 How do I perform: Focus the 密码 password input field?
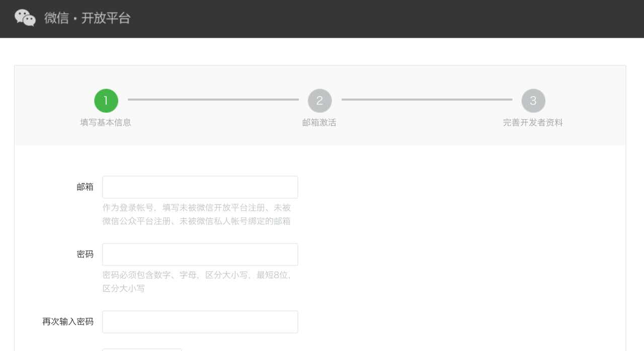tap(200, 254)
